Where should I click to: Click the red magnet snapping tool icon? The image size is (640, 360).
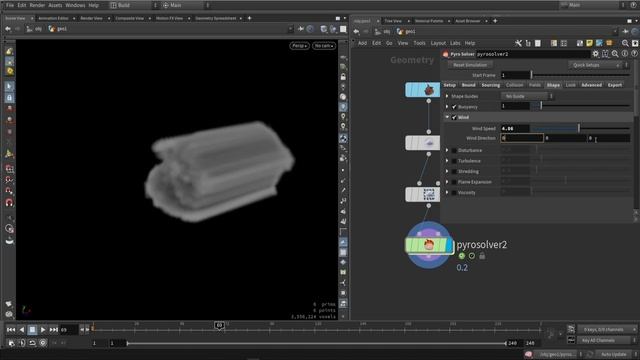(x=9, y=202)
